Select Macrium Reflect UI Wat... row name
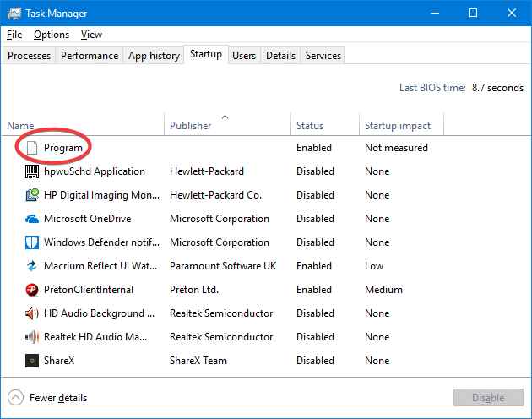Screen dimensions: 532x419 (x=100, y=266)
